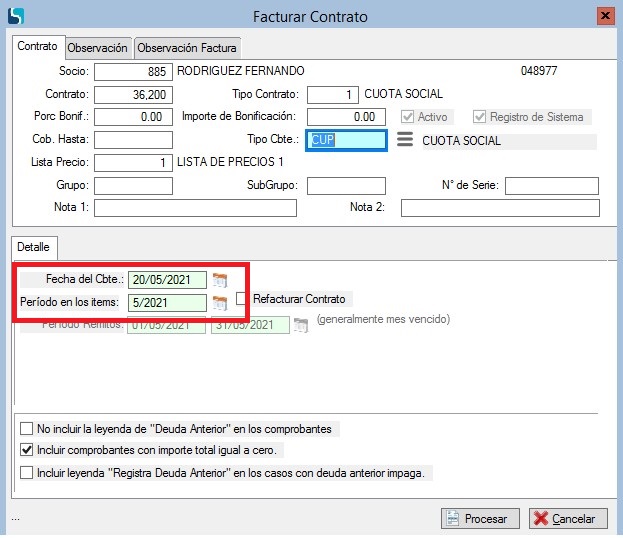The width and height of the screenshot is (623, 538).
Task: Click into the Nota 1 text field
Action: pyautogui.click(x=195, y=208)
